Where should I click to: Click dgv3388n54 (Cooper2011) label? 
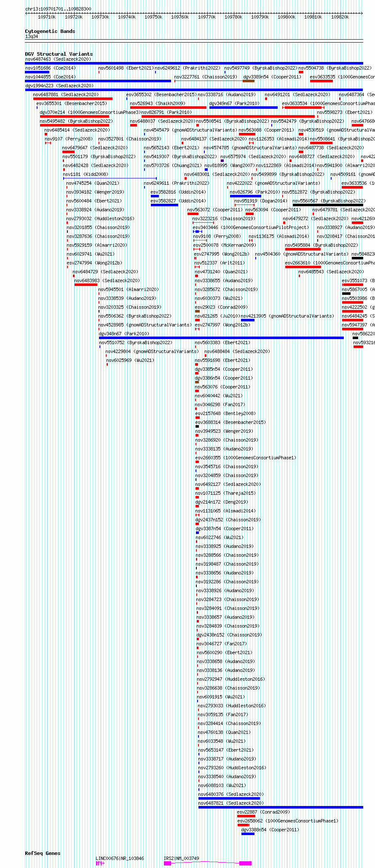click(x=270, y=830)
